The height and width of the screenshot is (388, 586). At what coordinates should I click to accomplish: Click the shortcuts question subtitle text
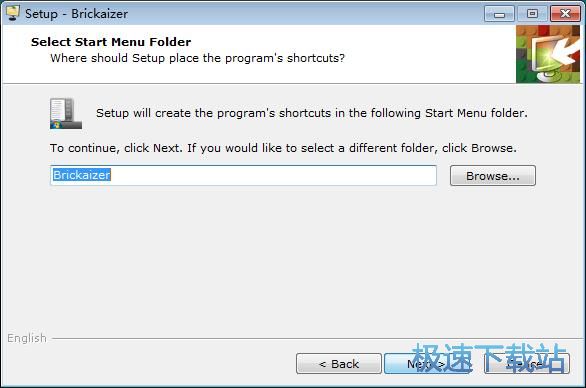pos(198,58)
